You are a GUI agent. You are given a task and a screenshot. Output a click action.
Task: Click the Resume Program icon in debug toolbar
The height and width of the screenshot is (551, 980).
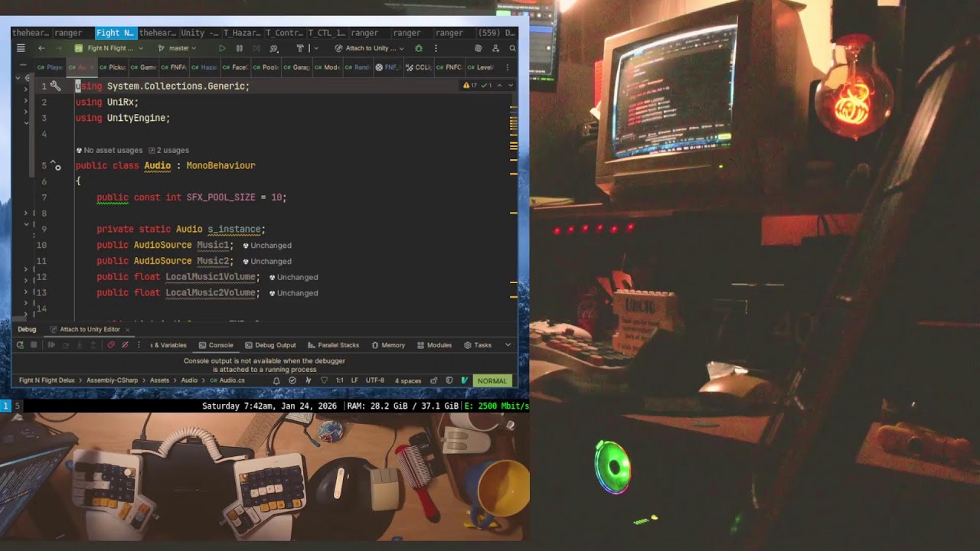(x=51, y=345)
